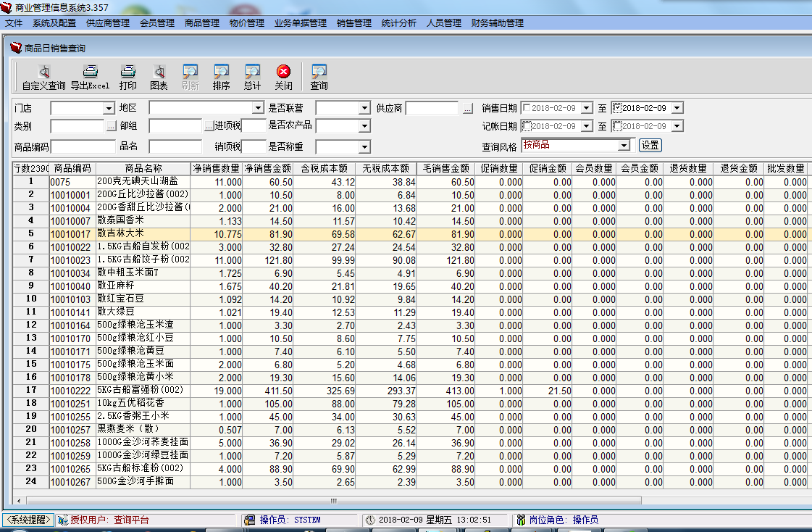Toggle 记帐日期 start date checkbox

[x=527, y=126]
